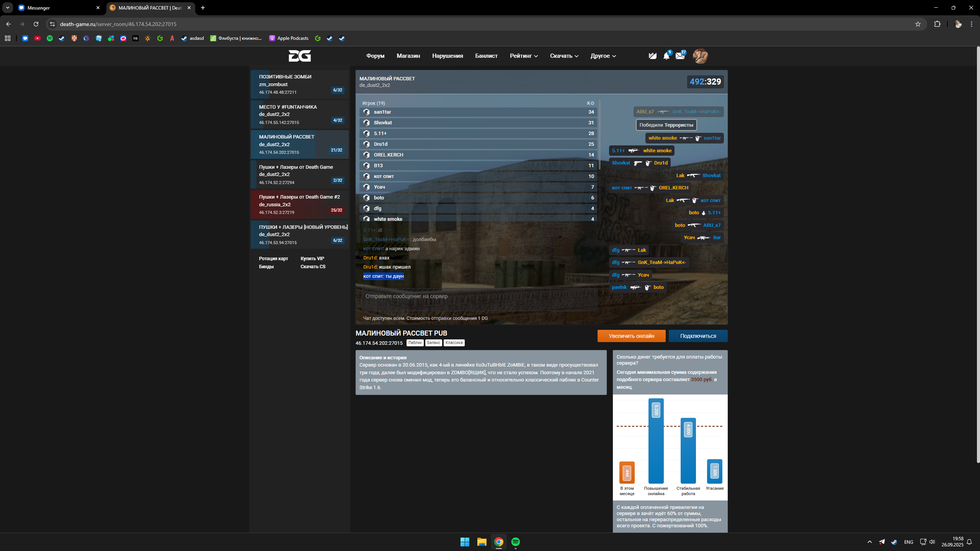
Task: Open Chrome extensions puzzle icon
Action: [x=937, y=24]
